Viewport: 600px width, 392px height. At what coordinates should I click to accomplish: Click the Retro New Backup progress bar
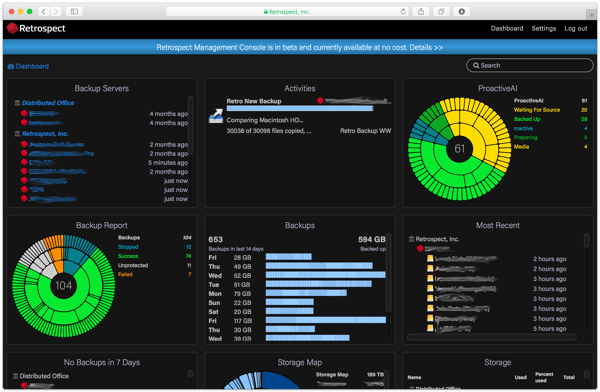click(300, 108)
